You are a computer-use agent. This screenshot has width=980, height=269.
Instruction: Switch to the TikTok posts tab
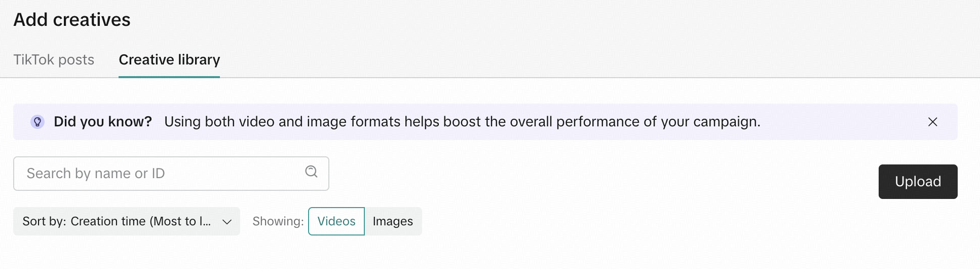[54, 60]
